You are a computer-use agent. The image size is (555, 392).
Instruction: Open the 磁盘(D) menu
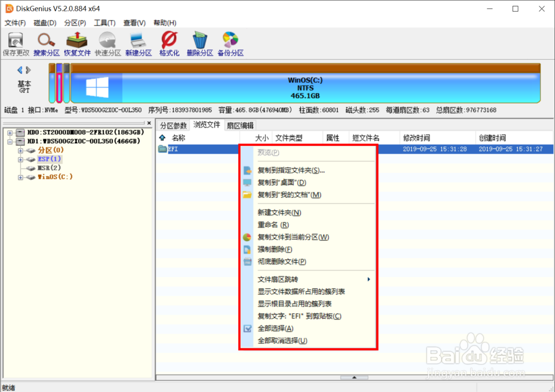click(x=45, y=23)
